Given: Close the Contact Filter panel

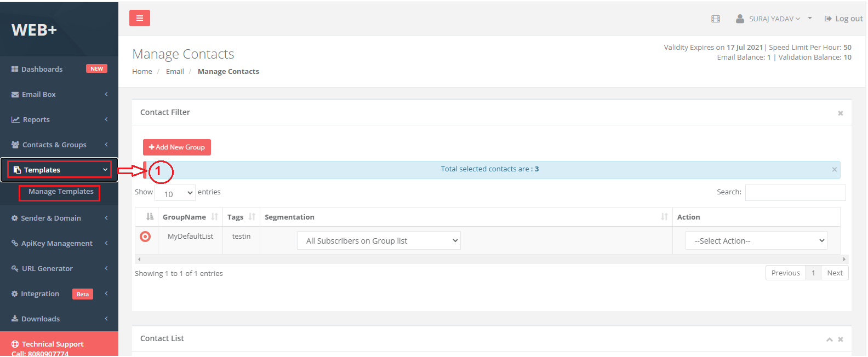Looking at the screenshot, I should point(840,113).
